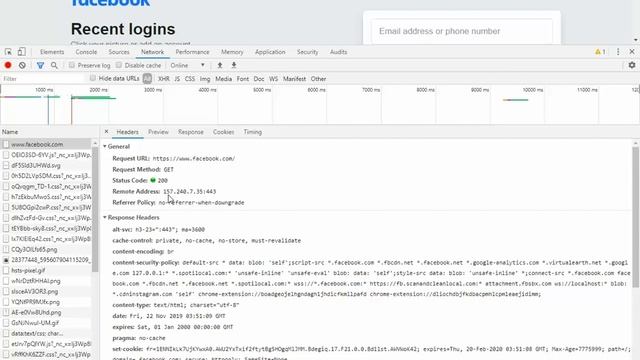Select the Network panel tab
The height and width of the screenshot is (360, 640).
coord(152,52)
